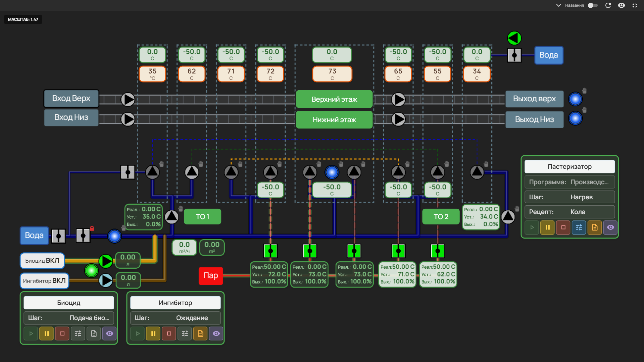Start the Ингибитор sequence
644x362 pixels.
coord(138,333)
